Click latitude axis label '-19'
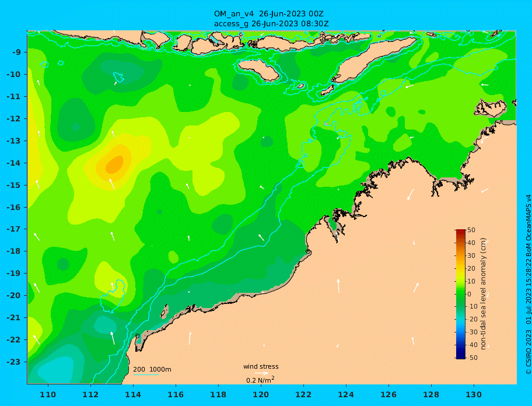532x406 pixels. click(14, 274)
